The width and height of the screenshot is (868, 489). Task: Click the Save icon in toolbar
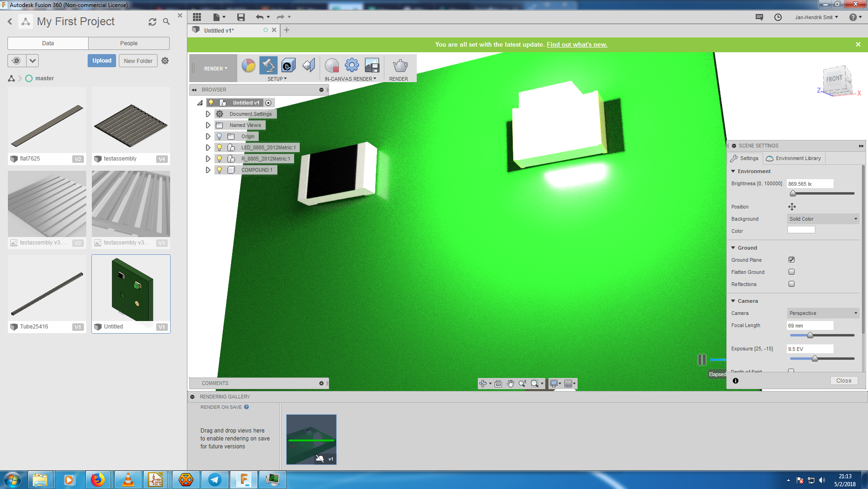click(x=241, y=17)
